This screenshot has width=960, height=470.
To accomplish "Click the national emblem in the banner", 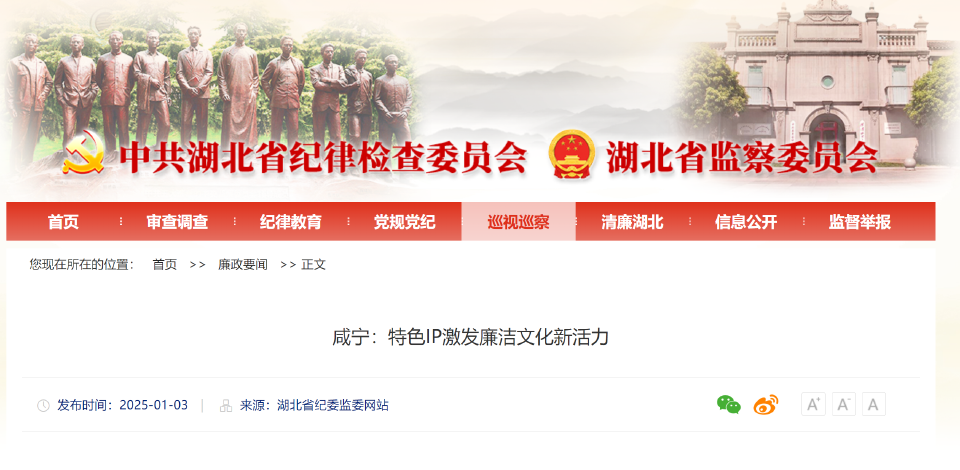I will (x=571, y=154).
